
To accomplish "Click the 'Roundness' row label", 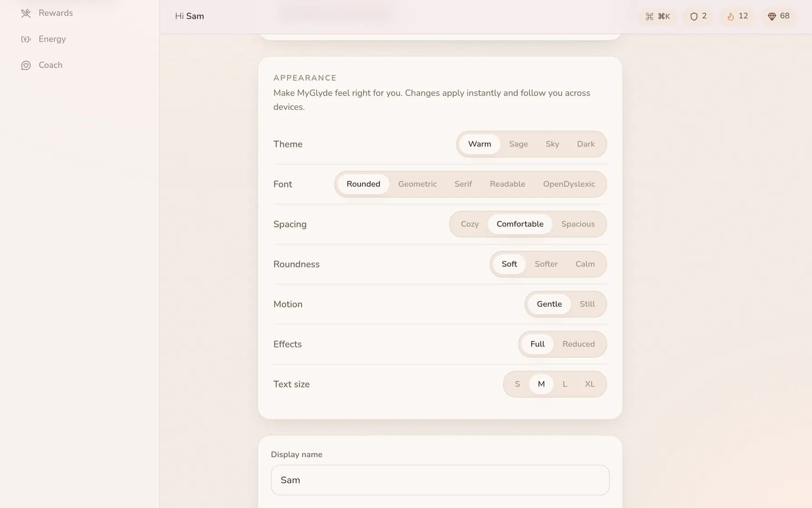I will [x=296, y=264].
